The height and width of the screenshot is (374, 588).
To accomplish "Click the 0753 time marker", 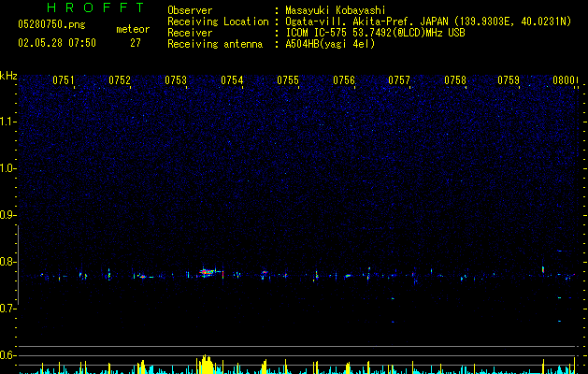I will pyautogui.click(x=176, y=80).
